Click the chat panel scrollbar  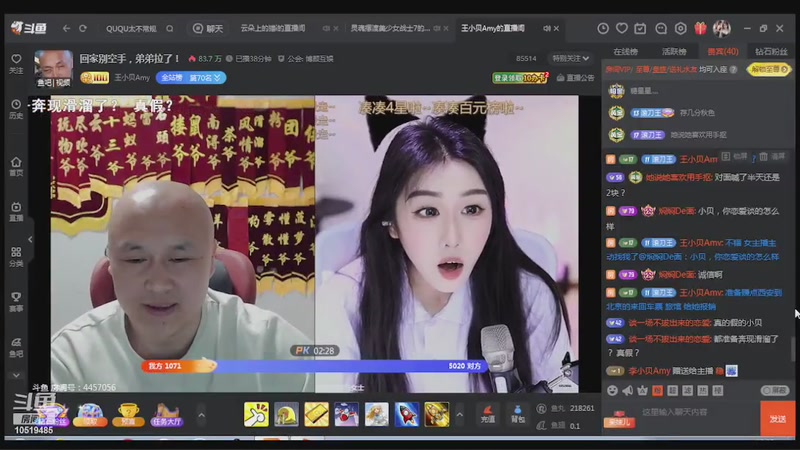[x=792, y=348]
